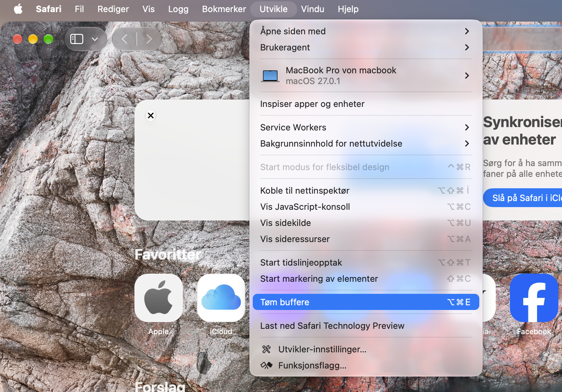Click the Slå på Safari i iCloud button
The height and width of the screenshot is (392, 562).
point(523,198)
